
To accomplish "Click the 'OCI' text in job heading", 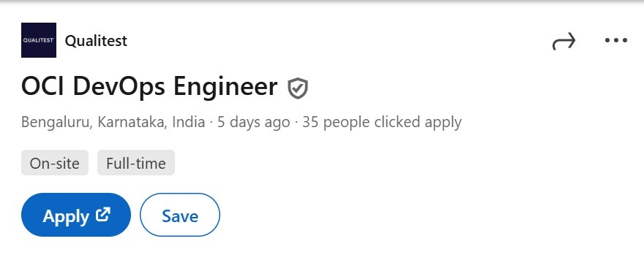I will (42, 87).
